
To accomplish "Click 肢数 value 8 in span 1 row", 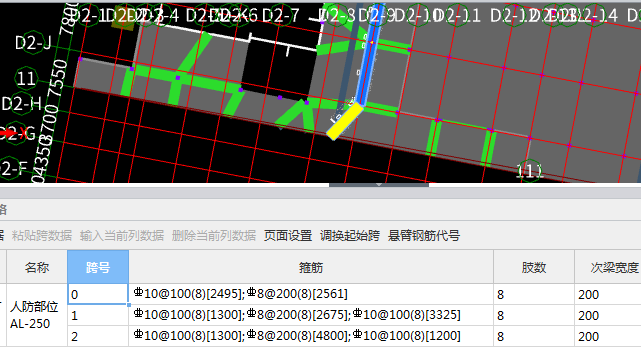I will [x=533, y=316].
